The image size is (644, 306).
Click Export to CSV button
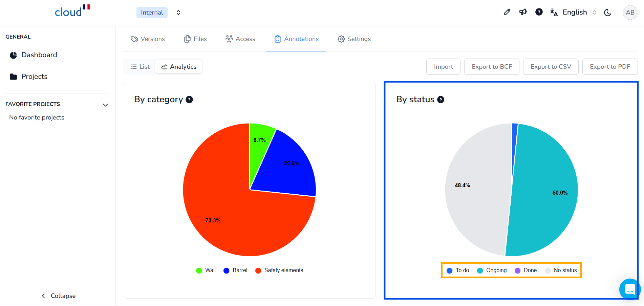tap(551, 67)
